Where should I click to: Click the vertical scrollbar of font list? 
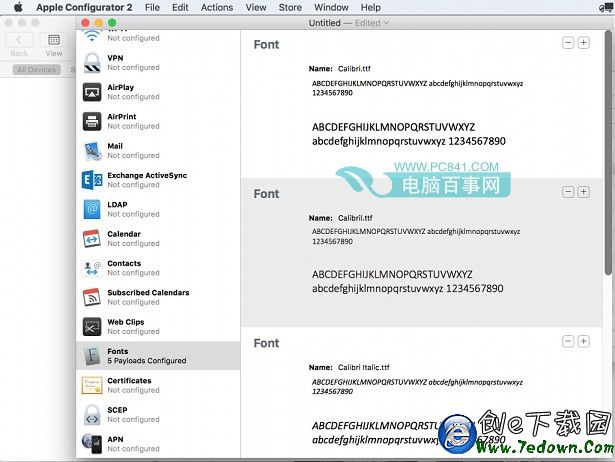click(x=608, y=153)
